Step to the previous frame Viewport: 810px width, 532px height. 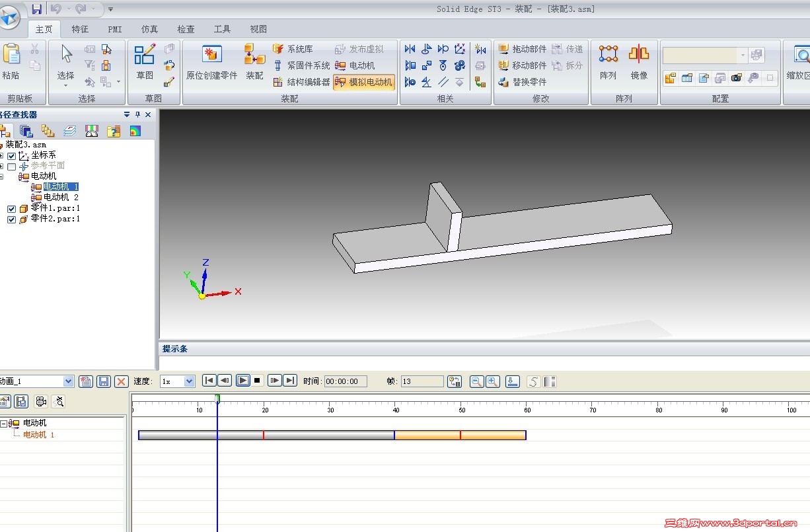(225, 381)
